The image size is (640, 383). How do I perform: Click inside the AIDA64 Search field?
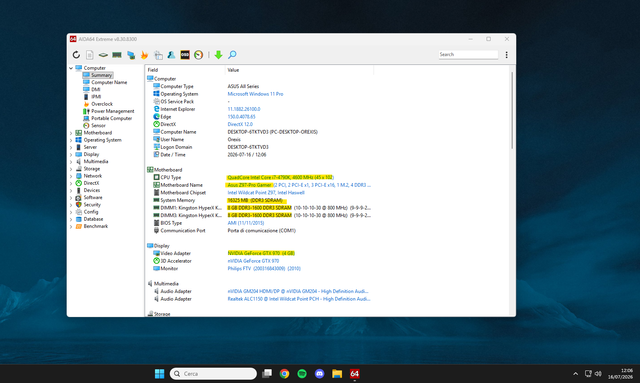468,54
